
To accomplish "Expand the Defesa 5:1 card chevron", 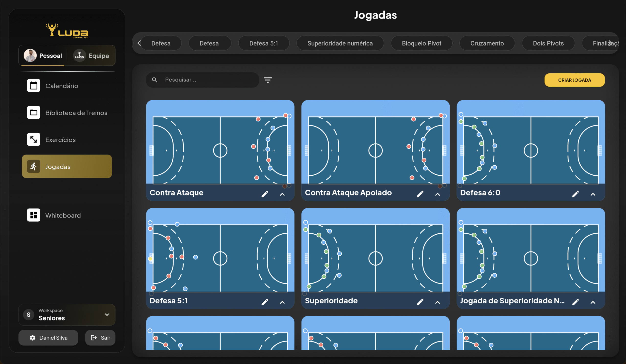I will 282,302.
